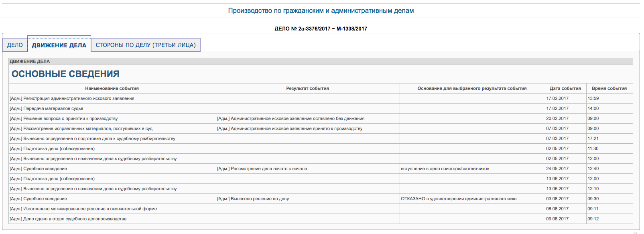Select the event about подготовке дела к судебному разбирательству
The width and height of the screenshot is (644, 234).
(x=93, y=138)
